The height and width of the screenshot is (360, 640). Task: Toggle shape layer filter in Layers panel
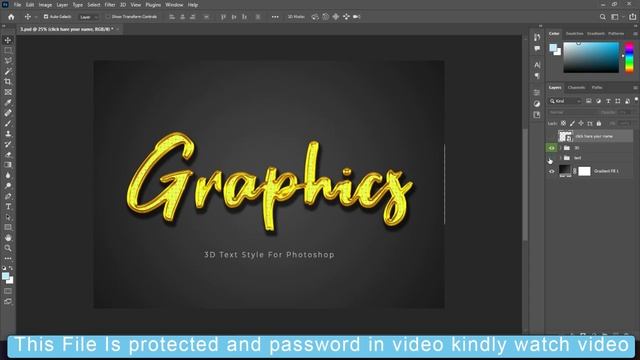(618, 101)
